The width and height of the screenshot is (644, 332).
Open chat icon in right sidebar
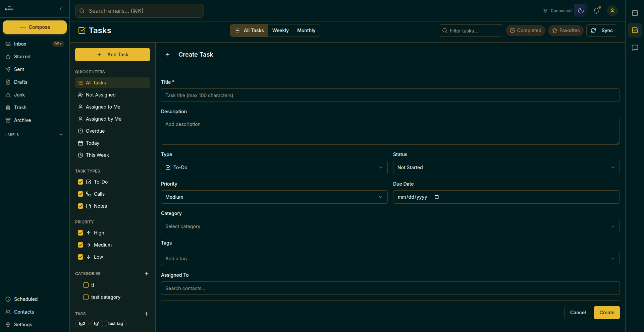click(635, 48)
